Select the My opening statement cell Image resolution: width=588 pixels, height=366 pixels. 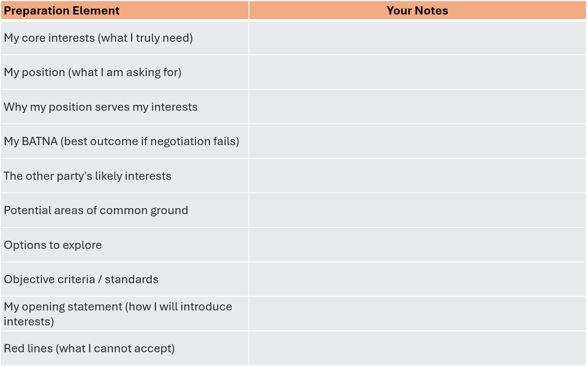tap(125, 314)
